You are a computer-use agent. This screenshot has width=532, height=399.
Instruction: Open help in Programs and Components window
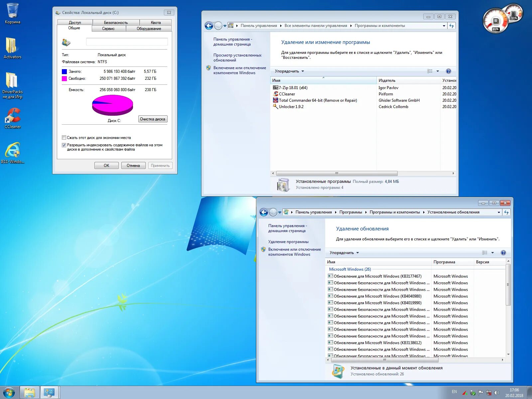[x=448, y=71]
